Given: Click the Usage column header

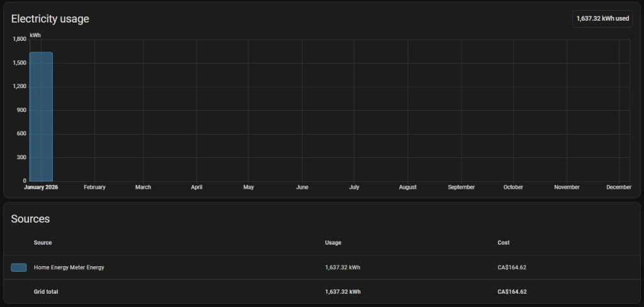Looking at the screenshot, I should (x=333, y=243).
